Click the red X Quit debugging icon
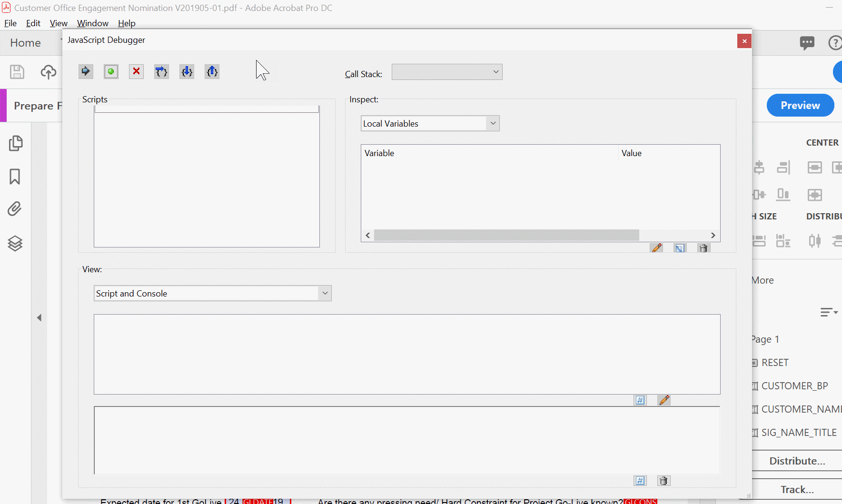This screenshot has height=504, width=842. click(136, 71)
